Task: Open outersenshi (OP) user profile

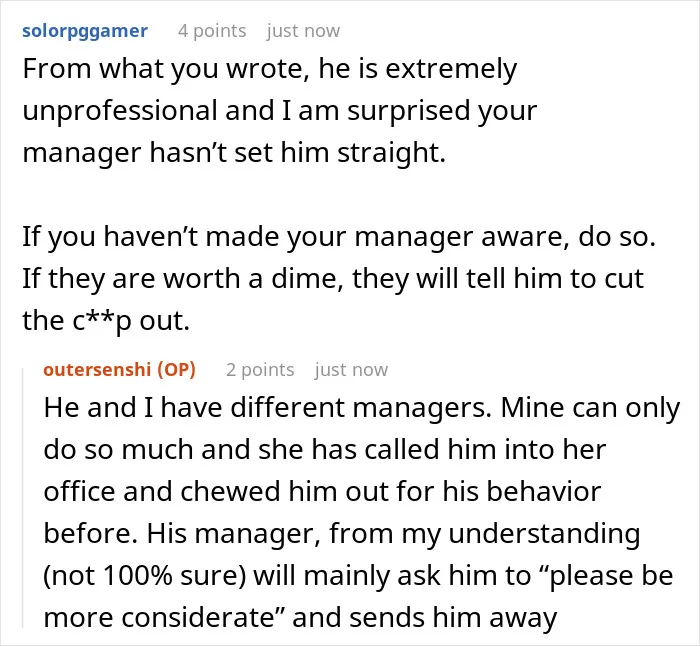Action: [120, 370]
